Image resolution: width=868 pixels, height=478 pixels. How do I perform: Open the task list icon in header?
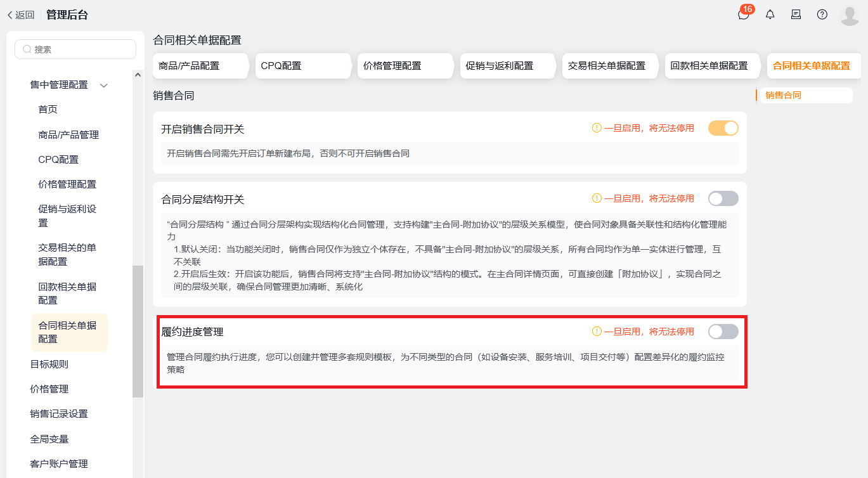tap(796, 15)
